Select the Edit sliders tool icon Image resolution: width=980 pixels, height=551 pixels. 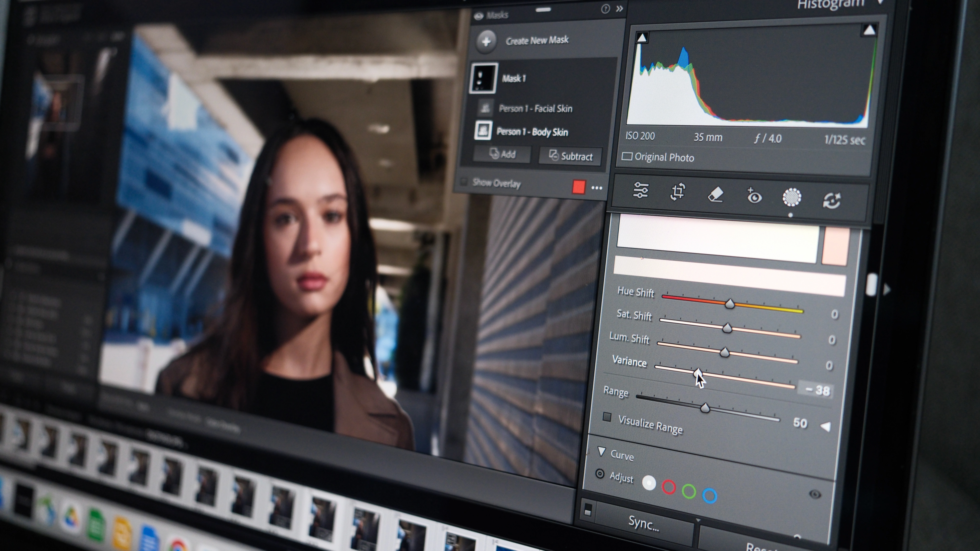[x=641, y=190]
